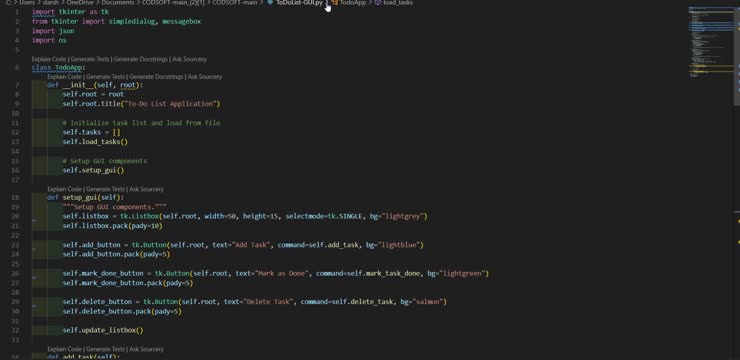This screenshot has width=740, height=360.
Task: Click the "lightgrey" string in Listbox line
Action: [402, 217]
